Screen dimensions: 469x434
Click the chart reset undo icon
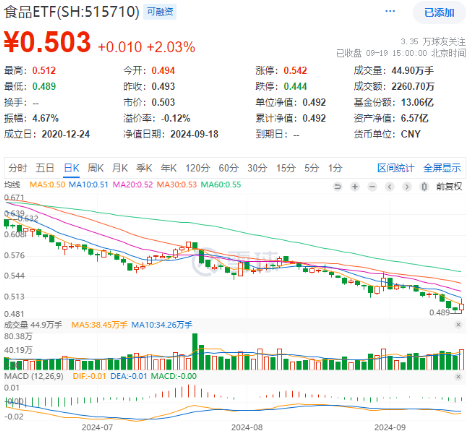tap(338, 187)
